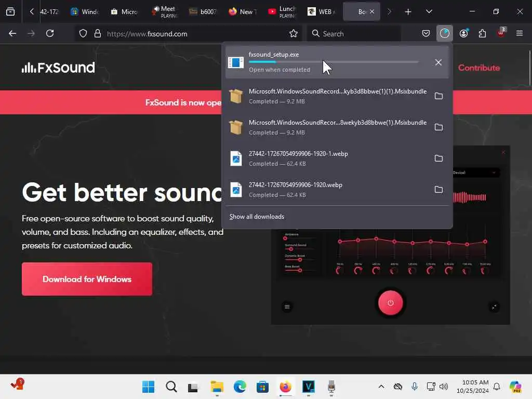Screen dimensions: 532x399
Task: Switch to the New Tab tab
Action: point(242,12)
